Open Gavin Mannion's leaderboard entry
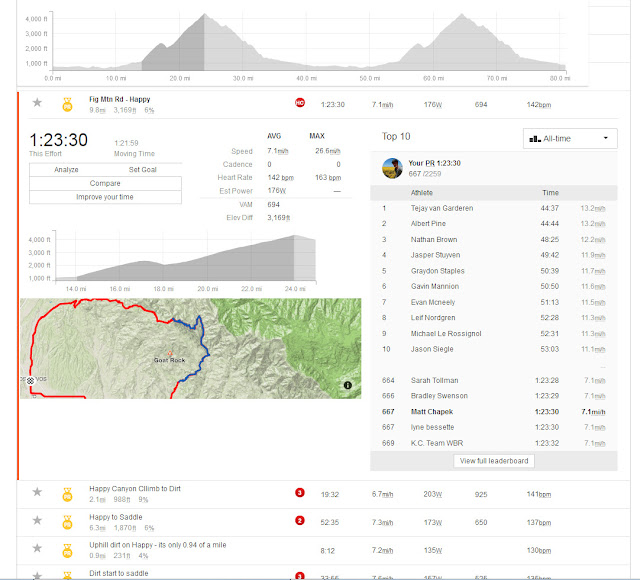This screenshot has height=580, width=640. [435, 287]
